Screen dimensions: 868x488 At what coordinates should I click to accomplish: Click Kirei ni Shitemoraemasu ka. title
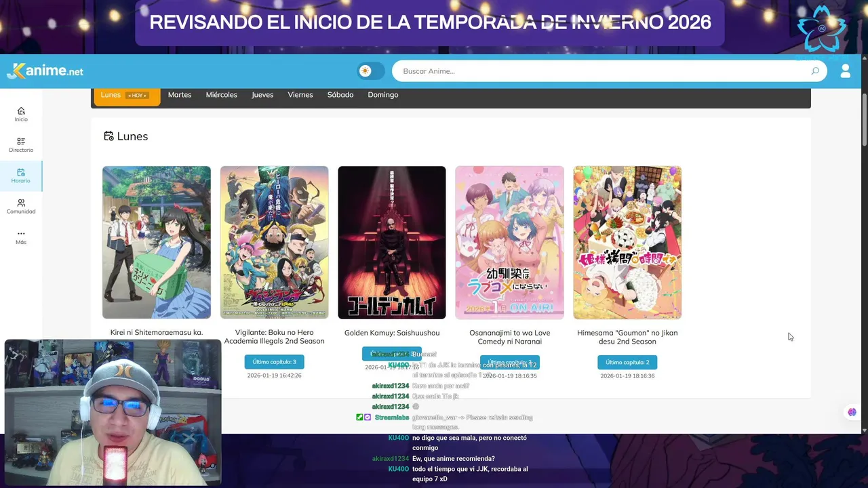click(157, 333)
